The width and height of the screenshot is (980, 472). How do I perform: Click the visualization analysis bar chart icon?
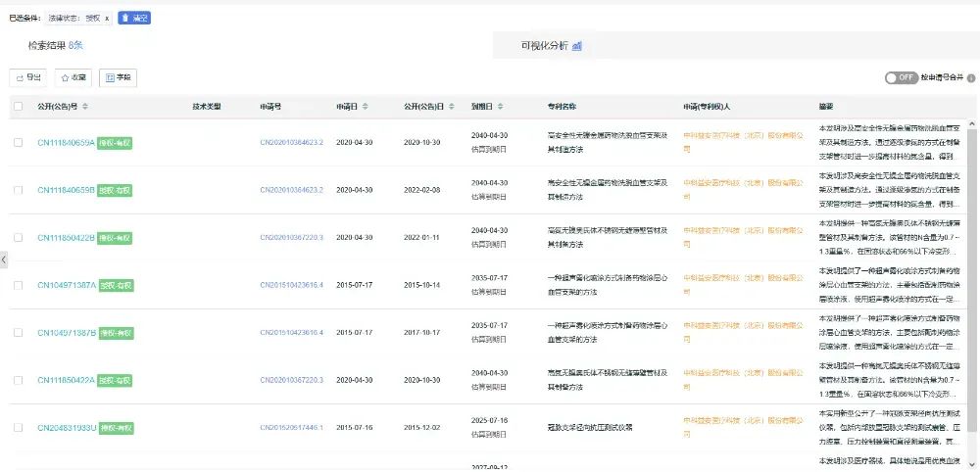577,46
